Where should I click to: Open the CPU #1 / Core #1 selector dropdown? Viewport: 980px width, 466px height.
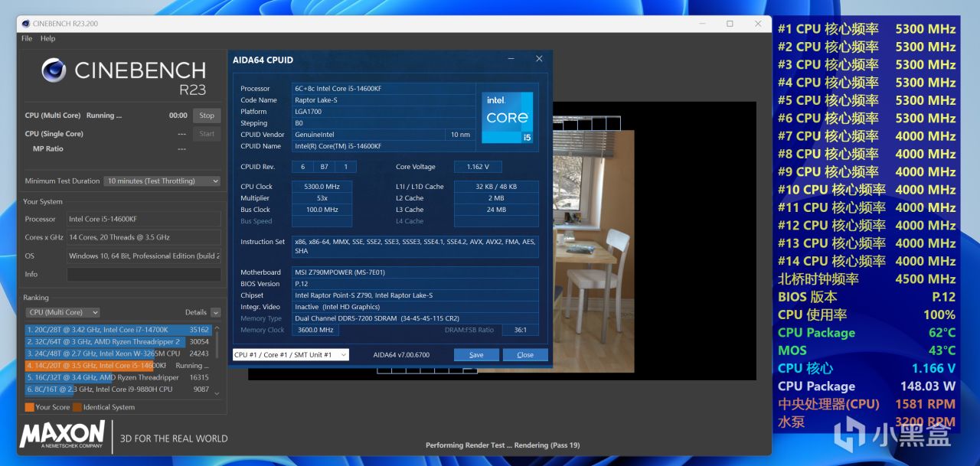pos(291,354)
